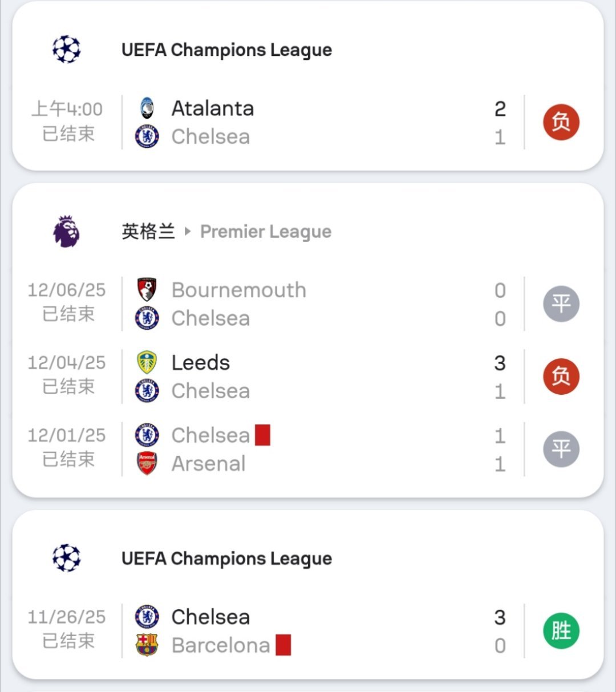Click the grey draw badge for Bournemouth match

[561, 303]
